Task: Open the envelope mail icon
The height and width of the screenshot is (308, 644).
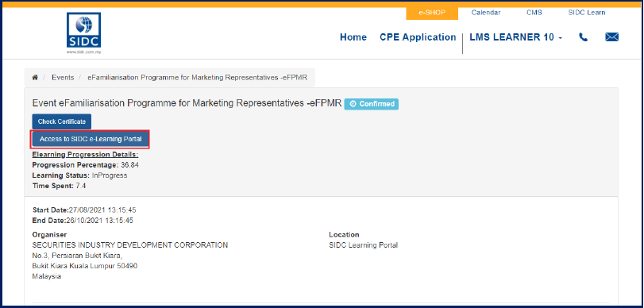Action: [611, 37]
